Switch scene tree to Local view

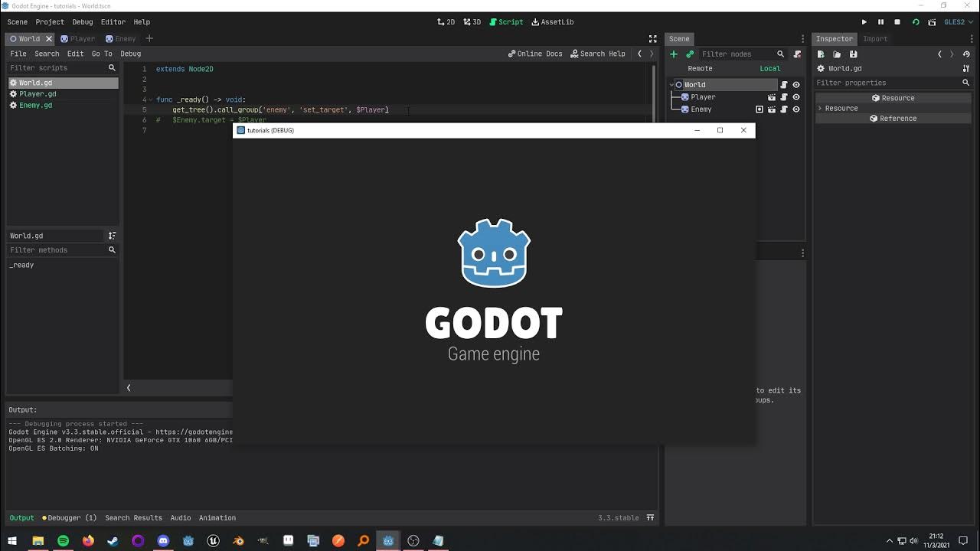[x=769, y=69]
